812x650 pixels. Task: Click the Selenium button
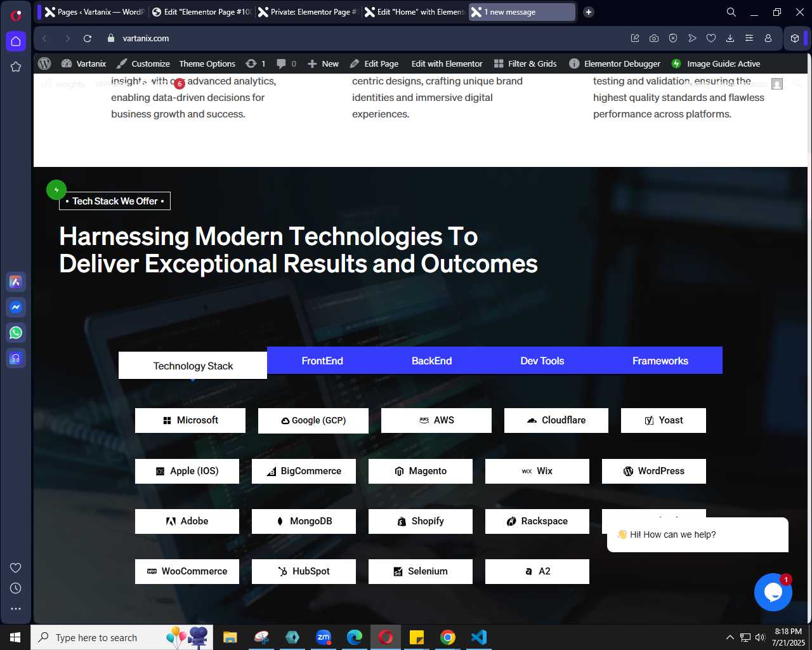[421, 571]
